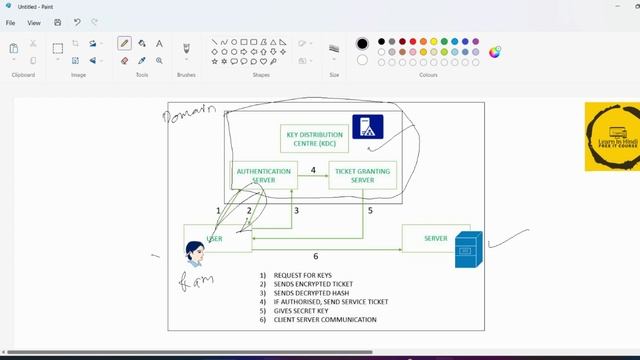
Task: Choose the Right arrow shape
Action: point(244,52)
